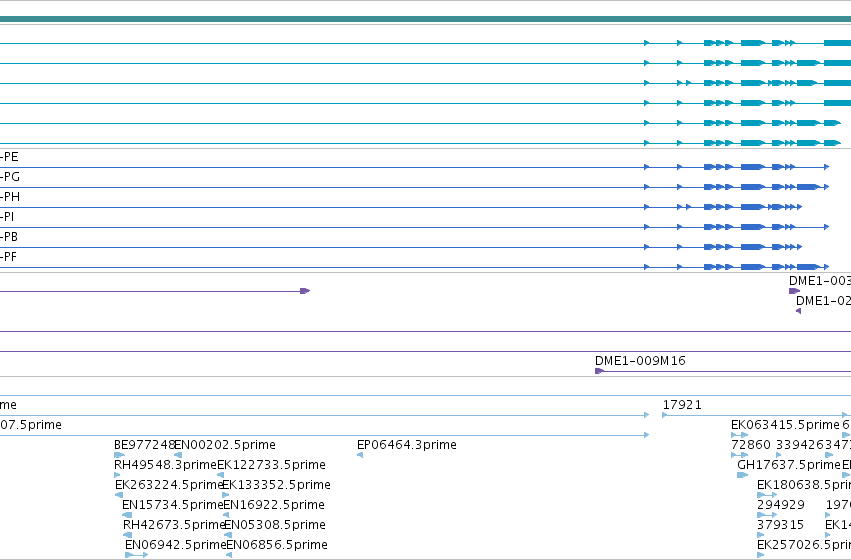
Task: Select the -PF protein track label
Action: click(x=9, y=257)
